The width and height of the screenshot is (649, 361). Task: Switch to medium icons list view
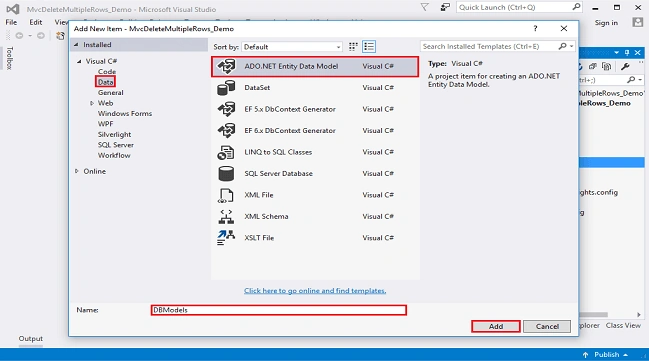tap(369, 47)
